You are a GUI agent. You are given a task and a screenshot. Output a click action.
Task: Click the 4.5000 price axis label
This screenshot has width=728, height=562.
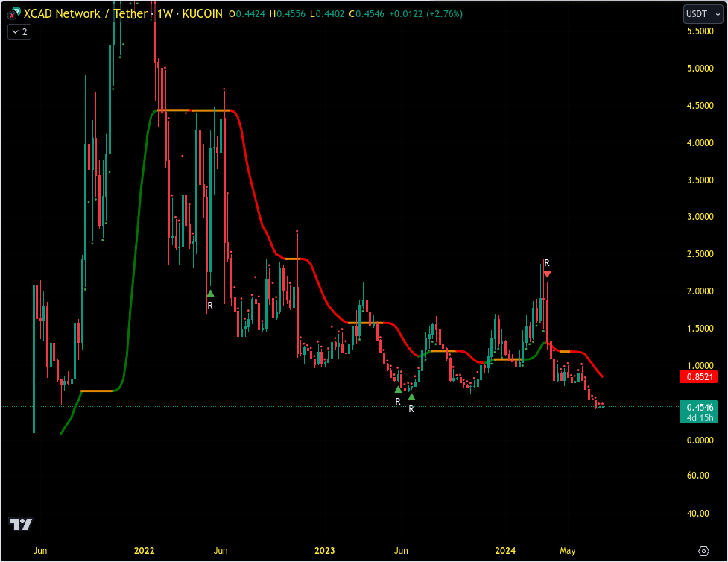[x=700, y=106]
